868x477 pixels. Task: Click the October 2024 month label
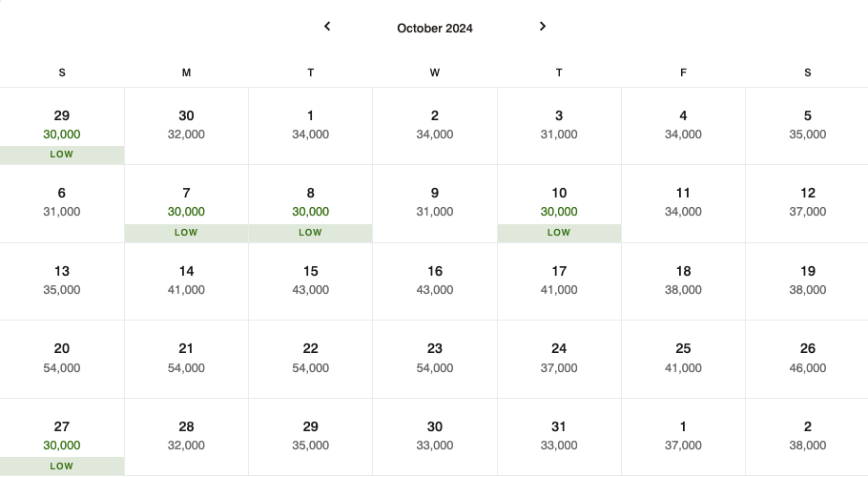(x=435, y=29)
